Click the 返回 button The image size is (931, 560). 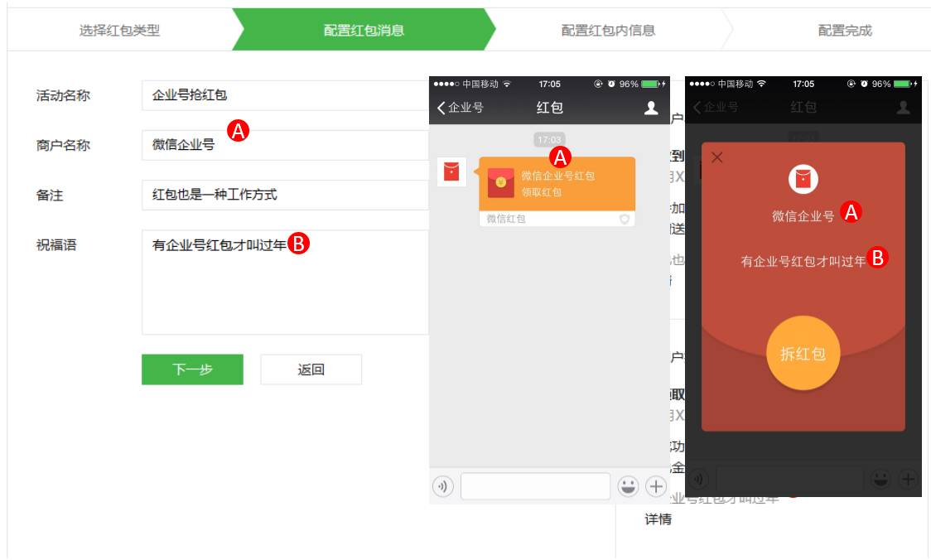coord(311,369)
